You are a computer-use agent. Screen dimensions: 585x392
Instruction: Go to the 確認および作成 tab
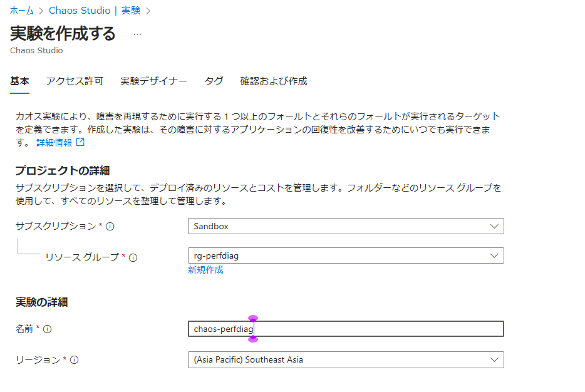[x=274, y=81]
